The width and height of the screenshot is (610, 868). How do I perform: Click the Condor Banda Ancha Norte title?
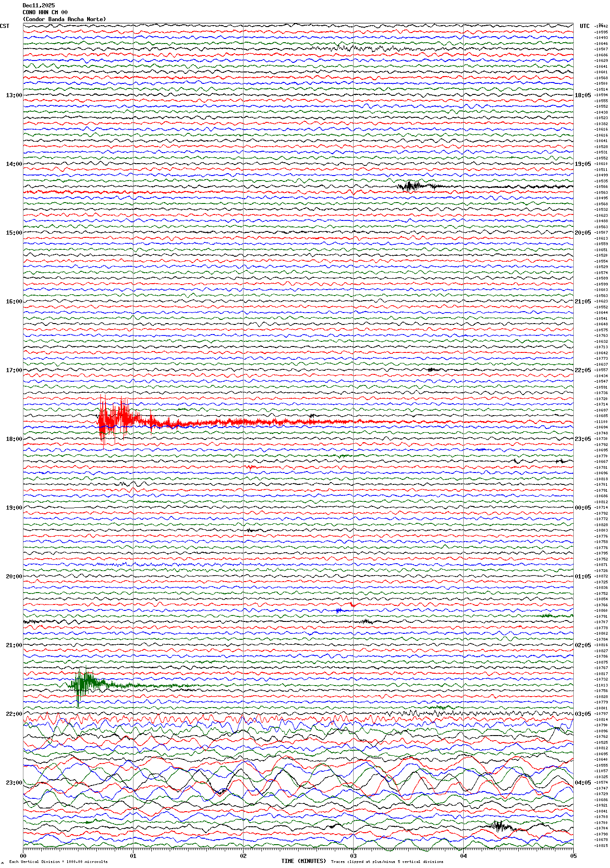64,19
